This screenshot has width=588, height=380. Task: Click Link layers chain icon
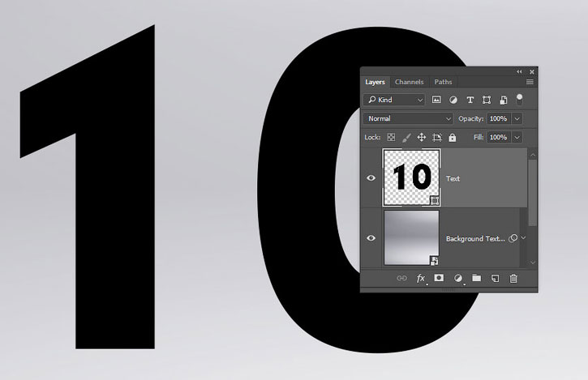(401, 278)
